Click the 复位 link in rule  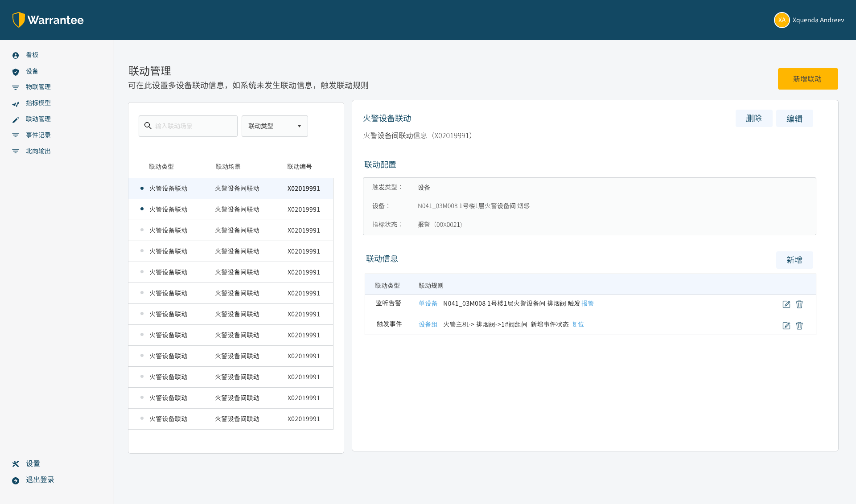pos(578,324)
